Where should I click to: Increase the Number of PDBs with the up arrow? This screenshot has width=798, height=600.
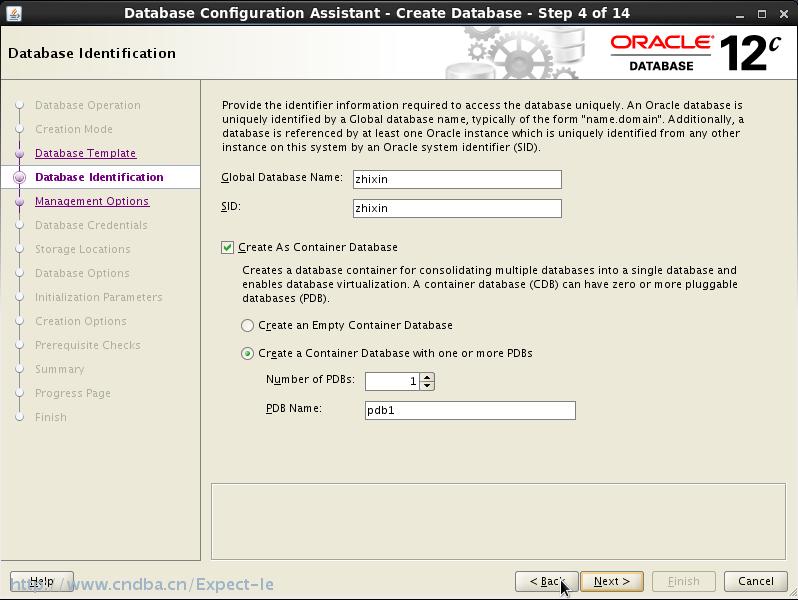pyautogui.click(x=428, y=377)
